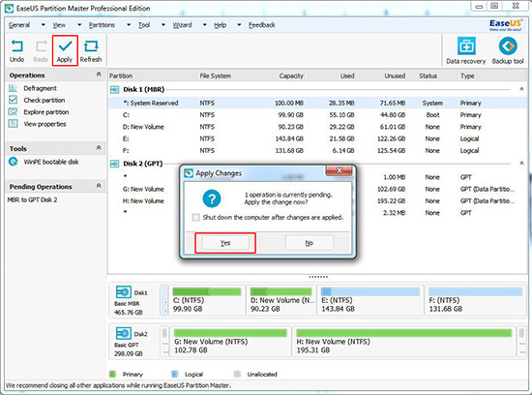Select the G: New Volume partition block
The width and height of the screenshot is (532, 395).
coord(230,342)
